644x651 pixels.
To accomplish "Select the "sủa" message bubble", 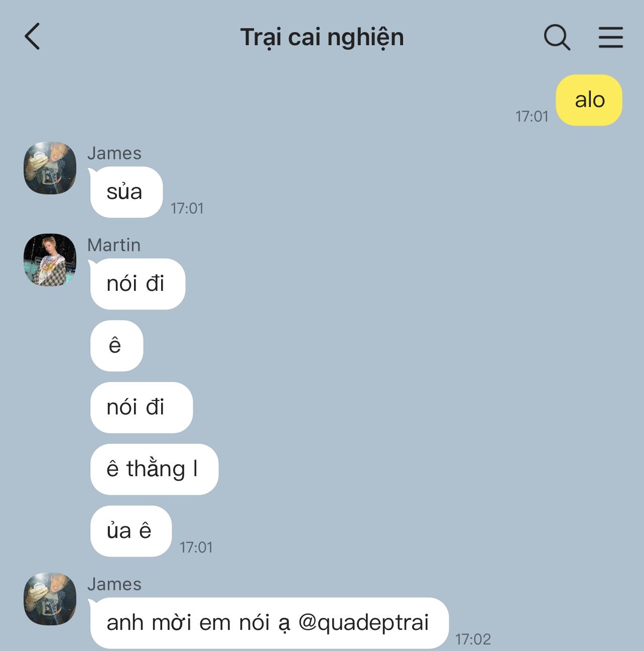I will [x=126, y=192].
